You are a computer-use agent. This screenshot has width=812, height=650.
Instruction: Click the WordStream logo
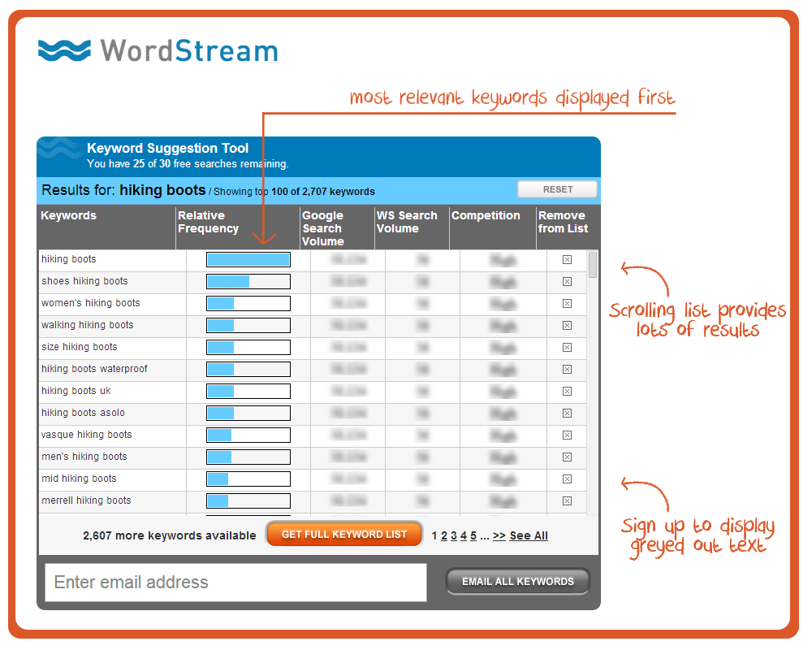[158, 50]
